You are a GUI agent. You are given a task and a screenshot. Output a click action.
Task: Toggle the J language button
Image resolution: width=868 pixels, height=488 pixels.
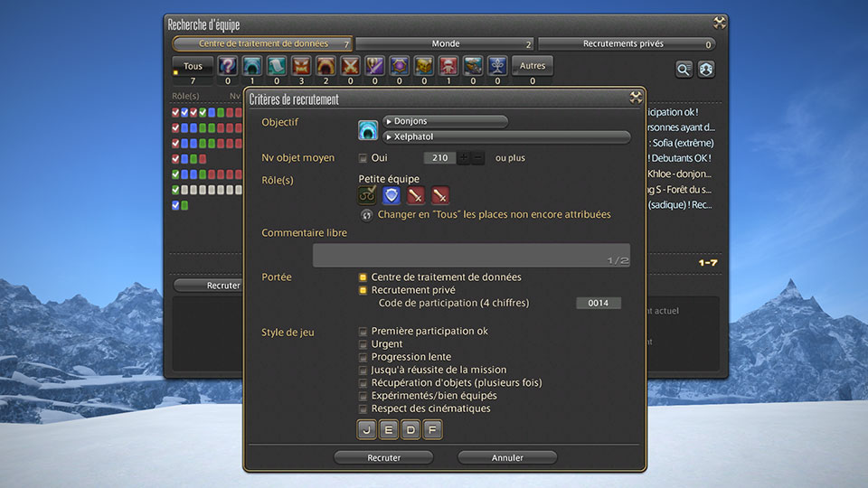(367, 430)
